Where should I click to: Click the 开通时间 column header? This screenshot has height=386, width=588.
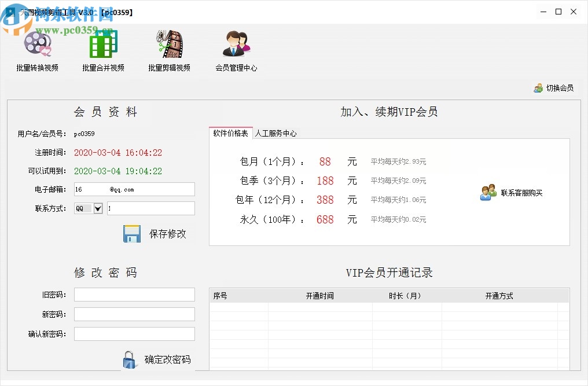click(320, 296)
